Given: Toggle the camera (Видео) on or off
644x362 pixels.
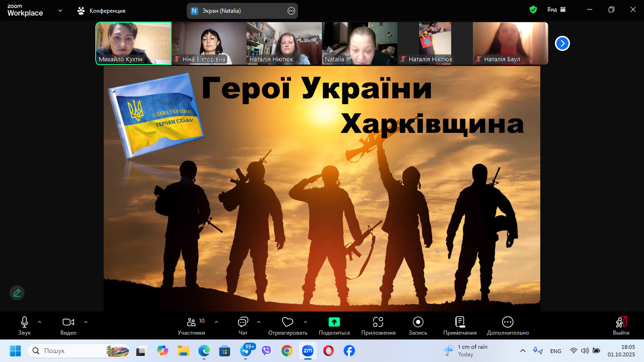Looking at the screenshot, I should click(x=68, y=322).
